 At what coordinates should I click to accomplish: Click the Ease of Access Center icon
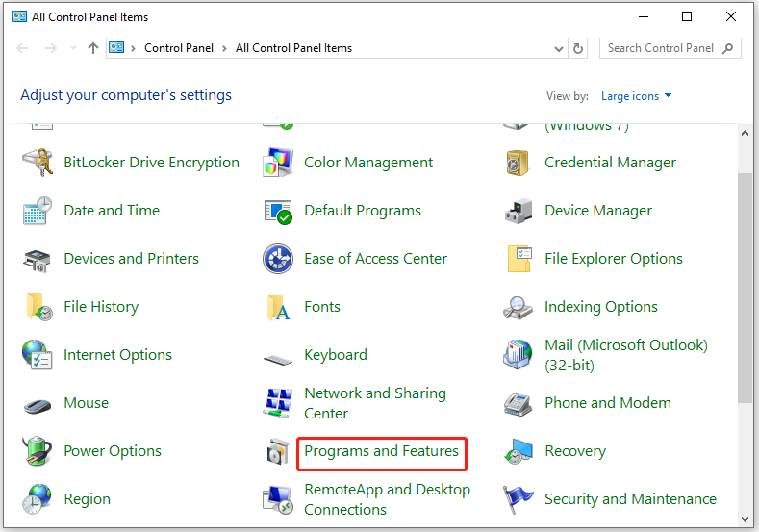pyautogui.click(x=278, y=259)
